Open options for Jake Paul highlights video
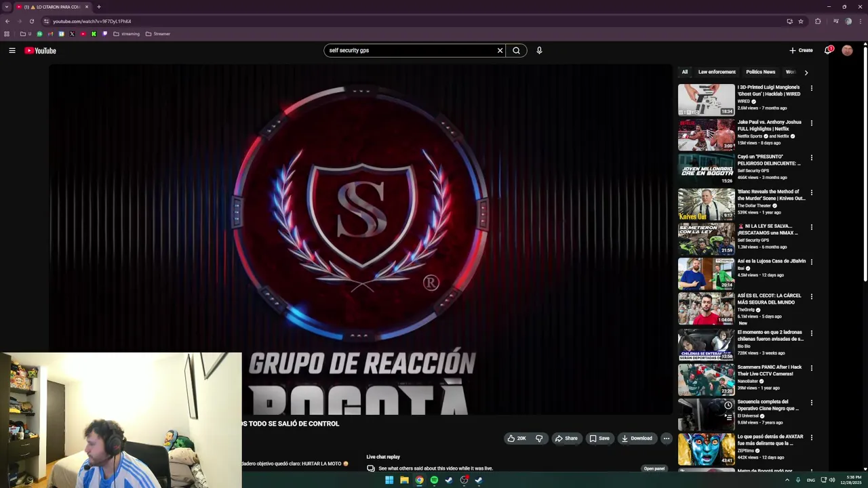Viewport: 868px width, 488px height. (x=811, y=123)
